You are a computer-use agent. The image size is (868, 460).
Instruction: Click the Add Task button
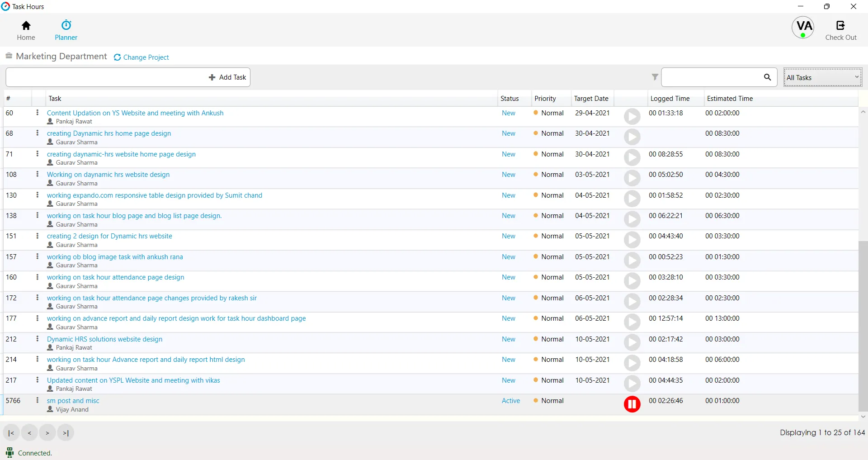227,77
